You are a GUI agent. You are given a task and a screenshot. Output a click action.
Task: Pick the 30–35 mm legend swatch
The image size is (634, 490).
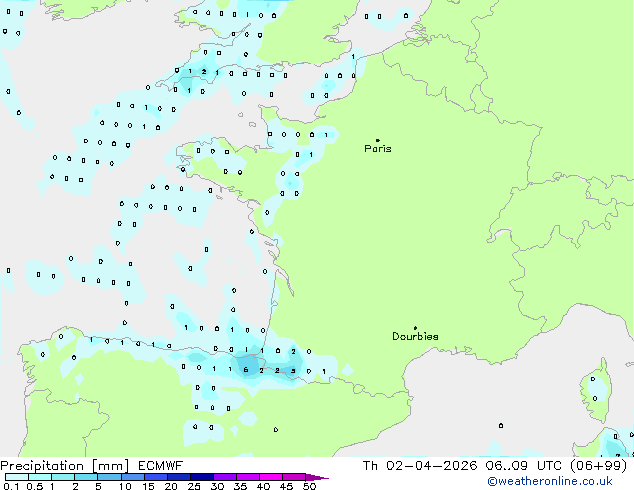[x=225, y=477]
